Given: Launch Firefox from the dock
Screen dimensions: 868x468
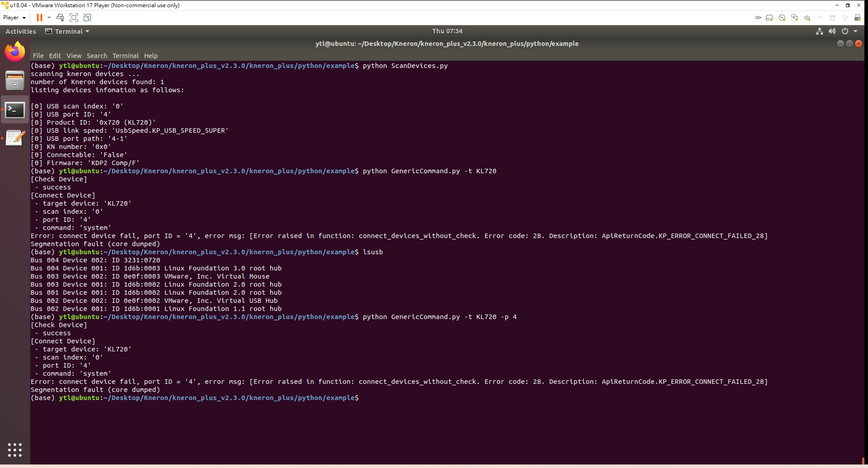Looking at the screenshot, I should pyautogui.click(x=15, y=52).
